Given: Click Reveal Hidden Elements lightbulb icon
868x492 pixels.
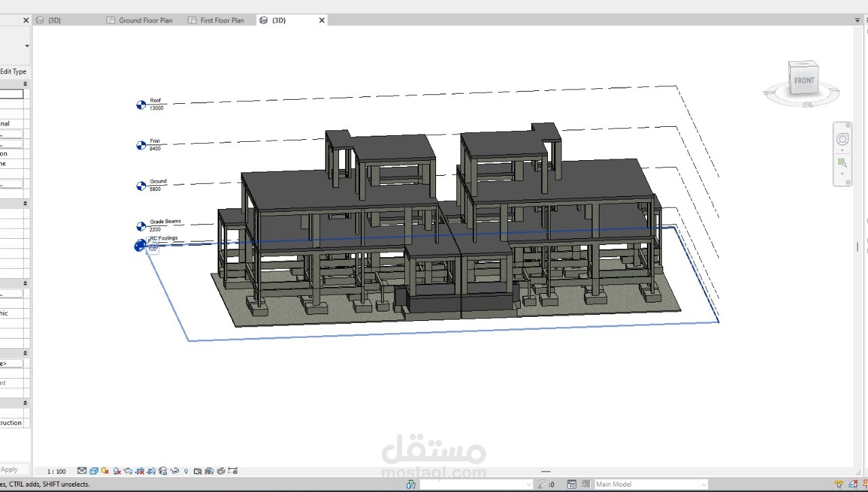Looking at the screenshot, I should point(186,471).
